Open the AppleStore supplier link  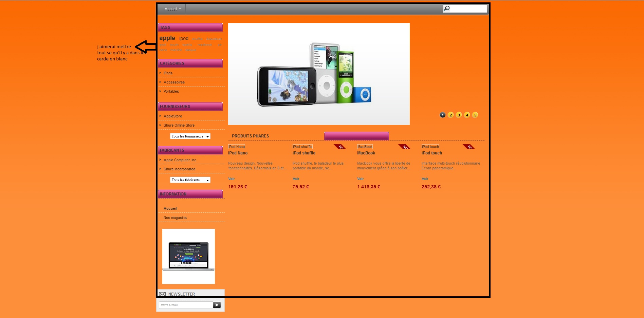173,116
